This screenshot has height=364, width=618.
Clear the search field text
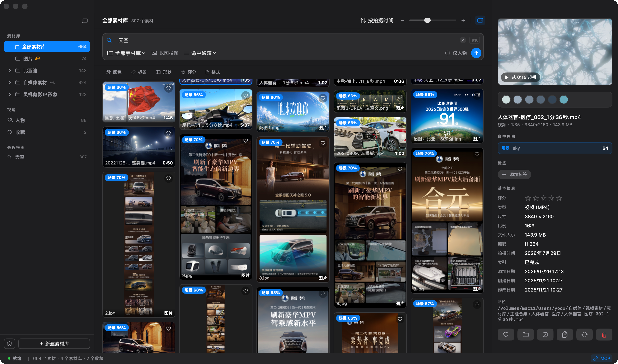463,40
